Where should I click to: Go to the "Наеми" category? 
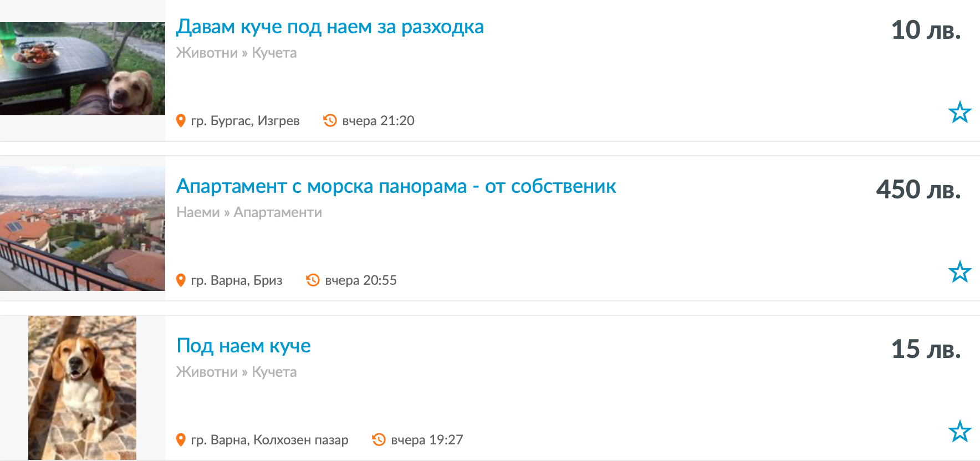[x=198, y=212]
